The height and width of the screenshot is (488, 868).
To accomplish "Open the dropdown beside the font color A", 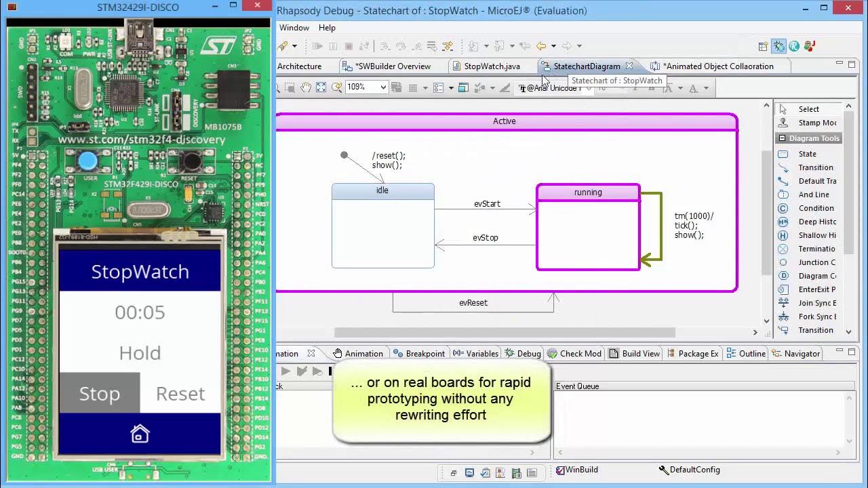I will [706, 88].
